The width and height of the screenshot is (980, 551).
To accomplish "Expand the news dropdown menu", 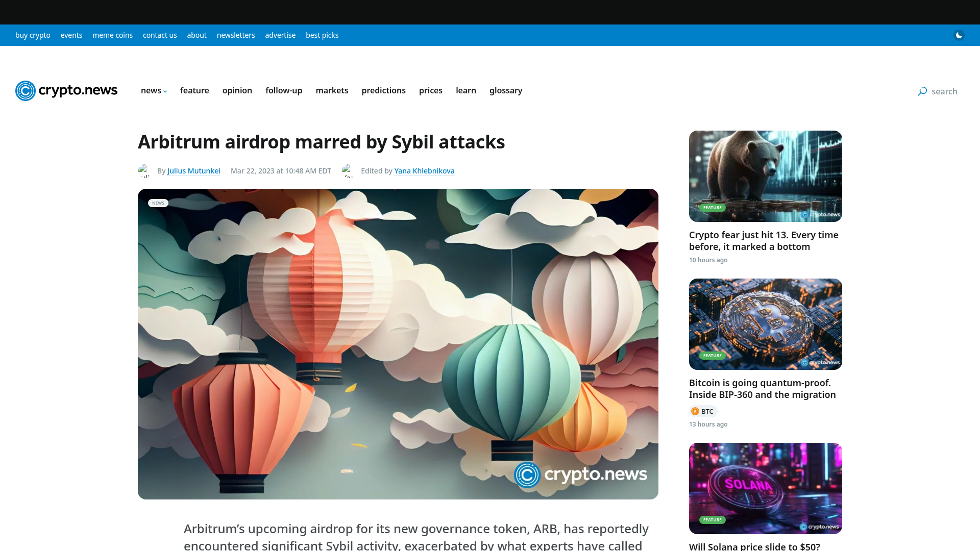I will [154, 90].
